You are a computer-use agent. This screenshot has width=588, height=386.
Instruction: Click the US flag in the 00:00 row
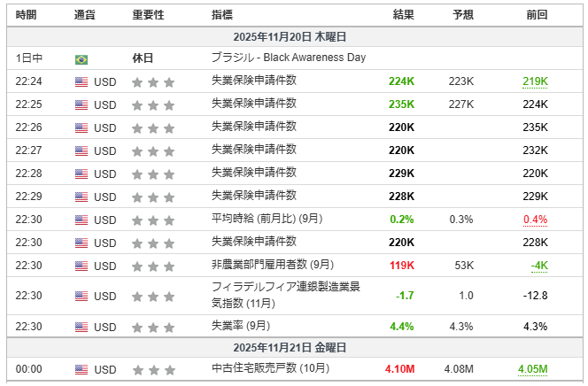[x=81, y=369]
